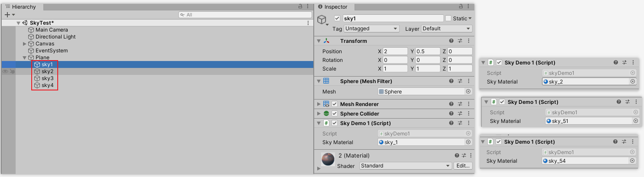
Task: Collapse the Plane object
Action: pos(25,58)
